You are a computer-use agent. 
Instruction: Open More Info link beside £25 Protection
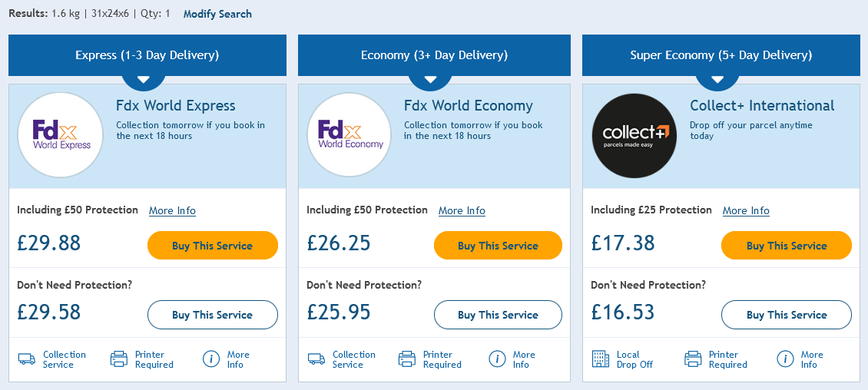pos(746,211)
